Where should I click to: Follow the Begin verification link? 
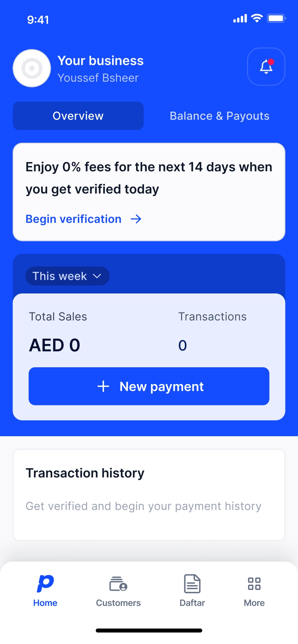[74, 219]
